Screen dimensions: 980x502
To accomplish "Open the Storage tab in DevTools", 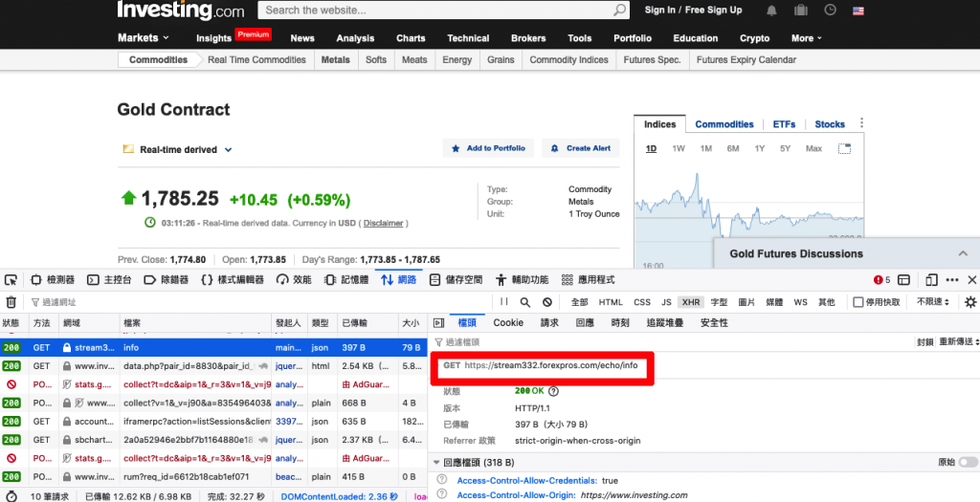I will 456,280.
